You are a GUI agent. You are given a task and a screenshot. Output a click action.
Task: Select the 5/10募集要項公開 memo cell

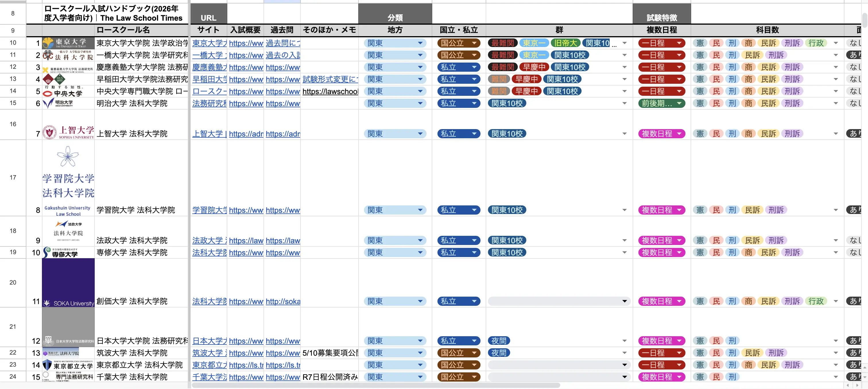330,353
